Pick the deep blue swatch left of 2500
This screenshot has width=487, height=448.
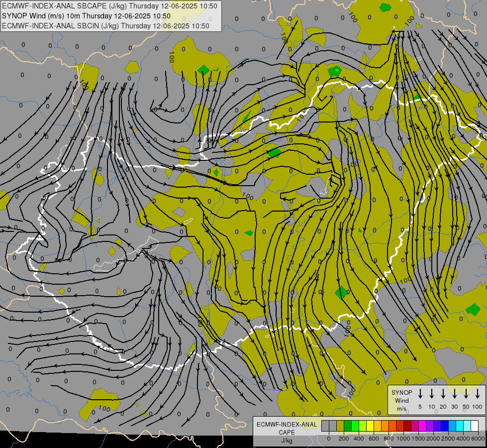[444, 426]
